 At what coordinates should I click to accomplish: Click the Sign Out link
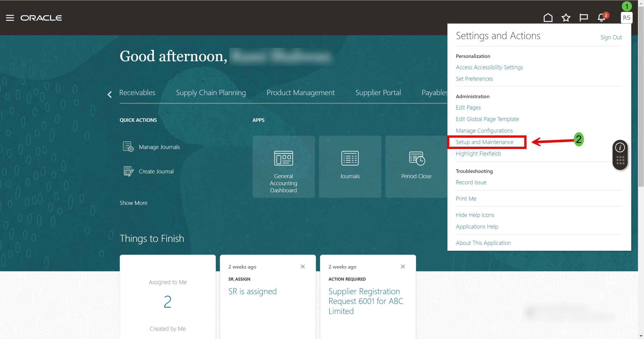coord(611,37)
